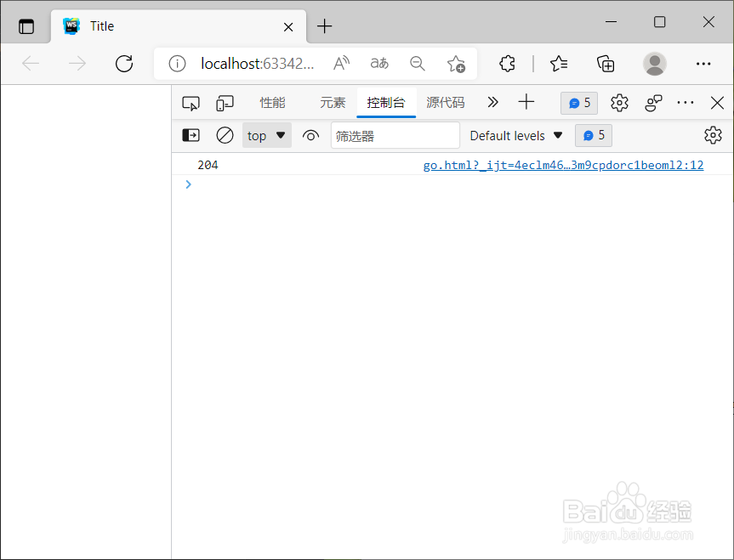
Task: Open the browser profile avatar
Action: pos(655,64)
